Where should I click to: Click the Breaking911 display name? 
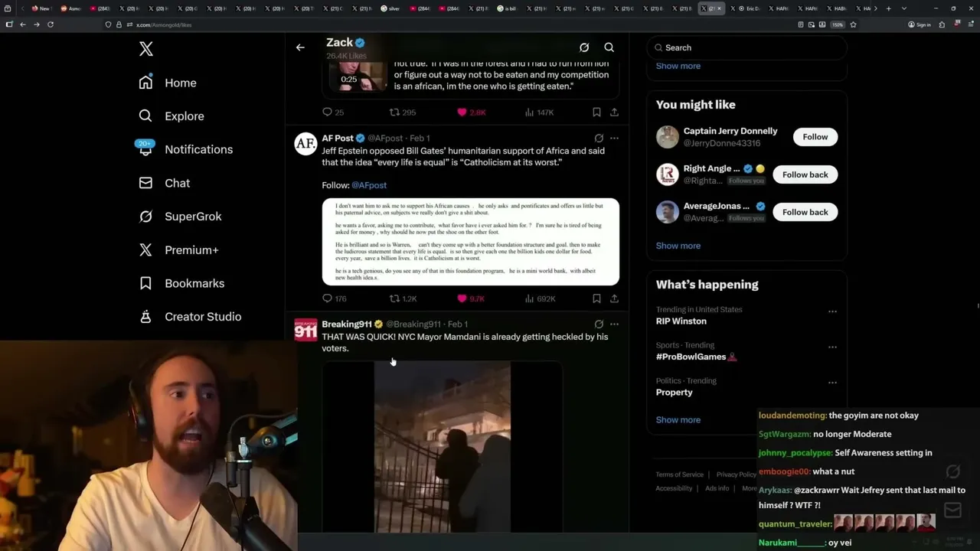347,324
